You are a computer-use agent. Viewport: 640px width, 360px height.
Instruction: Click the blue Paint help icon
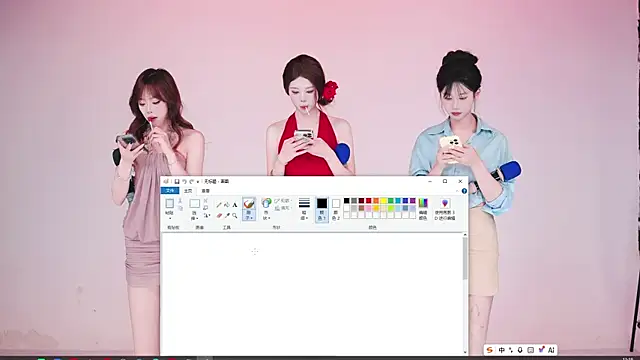(464, 191)
